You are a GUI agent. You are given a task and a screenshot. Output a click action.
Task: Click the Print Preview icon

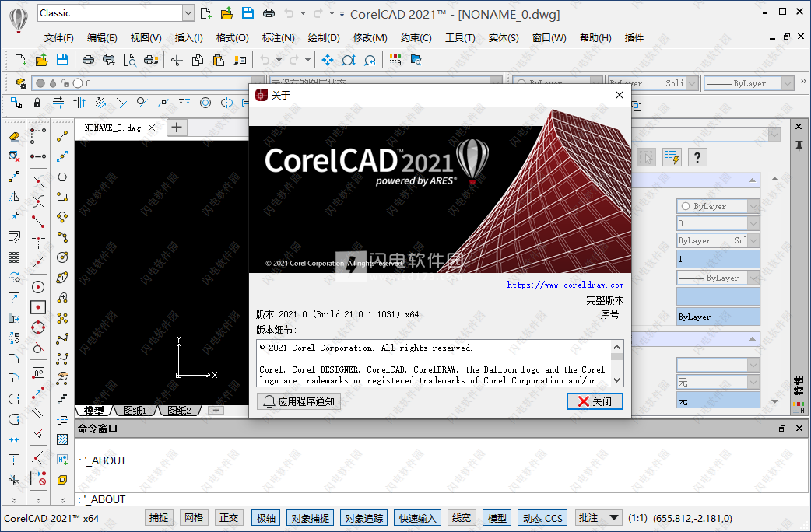tap(129, 60)
